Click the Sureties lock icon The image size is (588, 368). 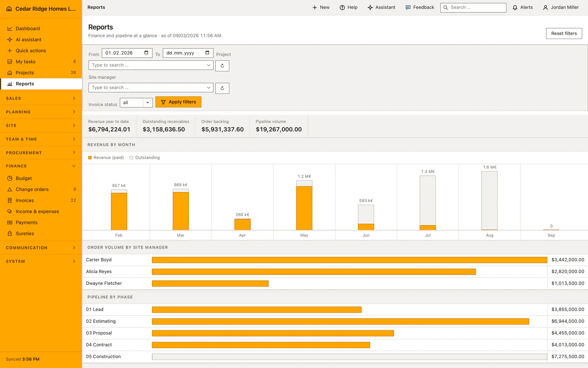[10, 234]
